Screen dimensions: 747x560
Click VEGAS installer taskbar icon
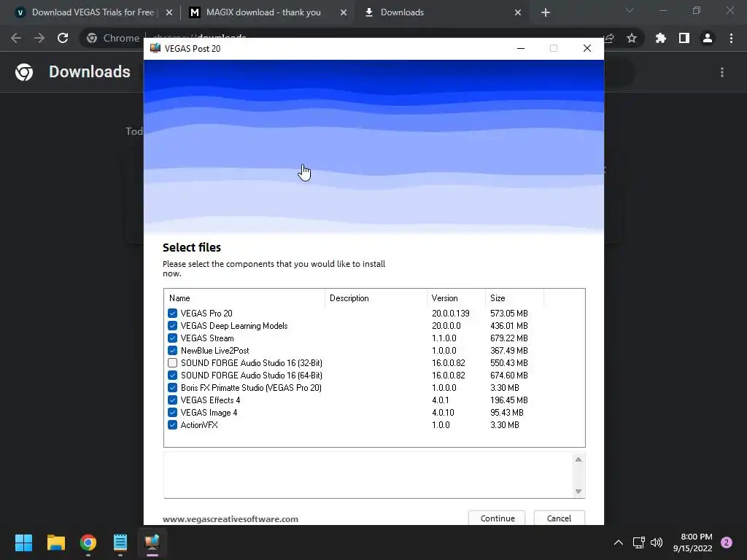point(152,542)
